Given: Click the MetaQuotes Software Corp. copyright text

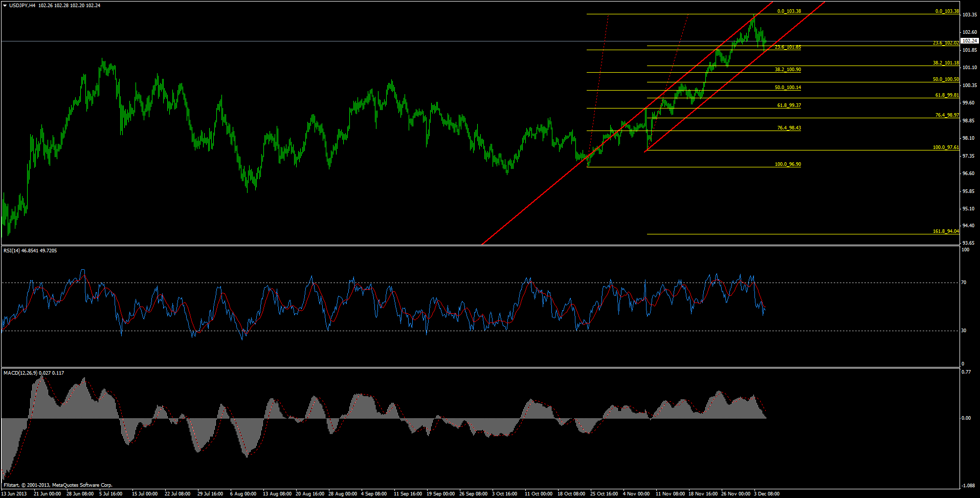Looking at the screenshot, I should click(x=58, y=485).
